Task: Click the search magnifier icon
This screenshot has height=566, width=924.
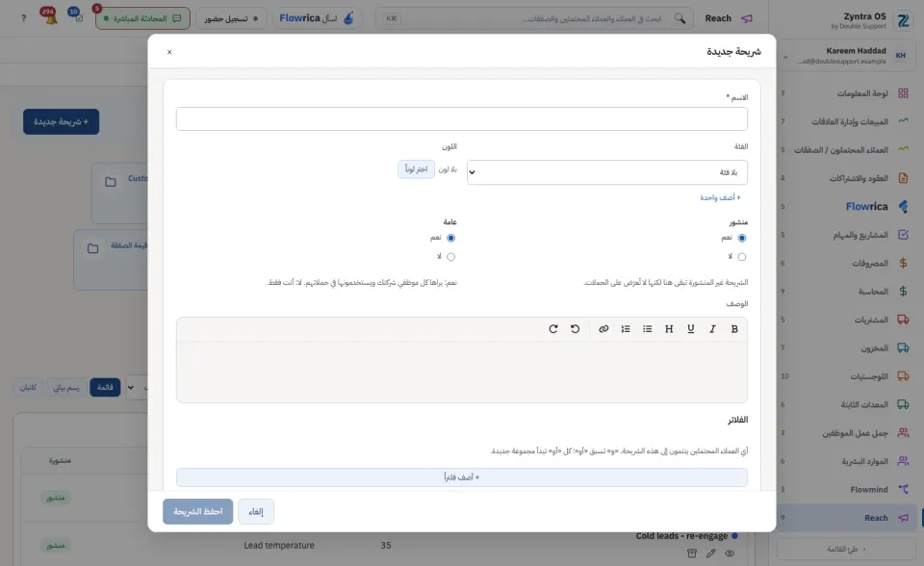Action: [680, 18]
